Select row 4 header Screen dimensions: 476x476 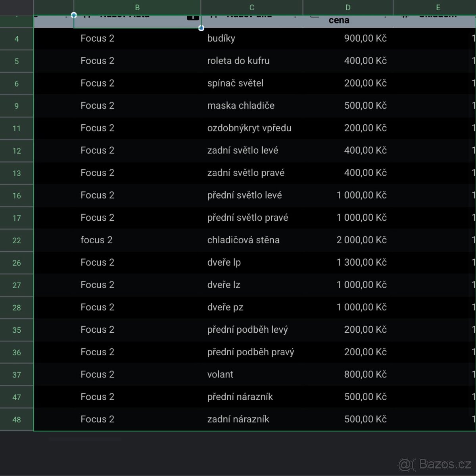coord(17,39)
